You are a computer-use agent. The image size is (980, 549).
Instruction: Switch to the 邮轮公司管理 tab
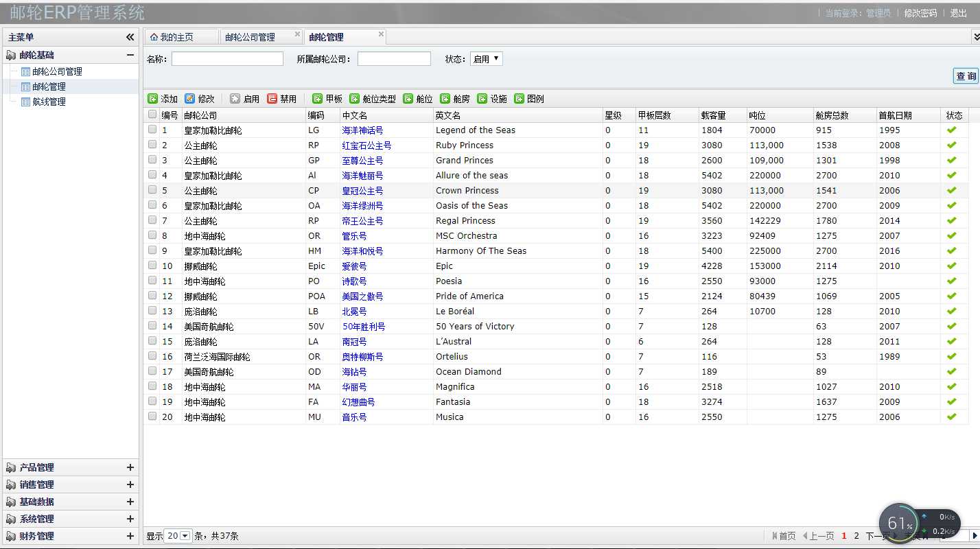click(261, 37)
